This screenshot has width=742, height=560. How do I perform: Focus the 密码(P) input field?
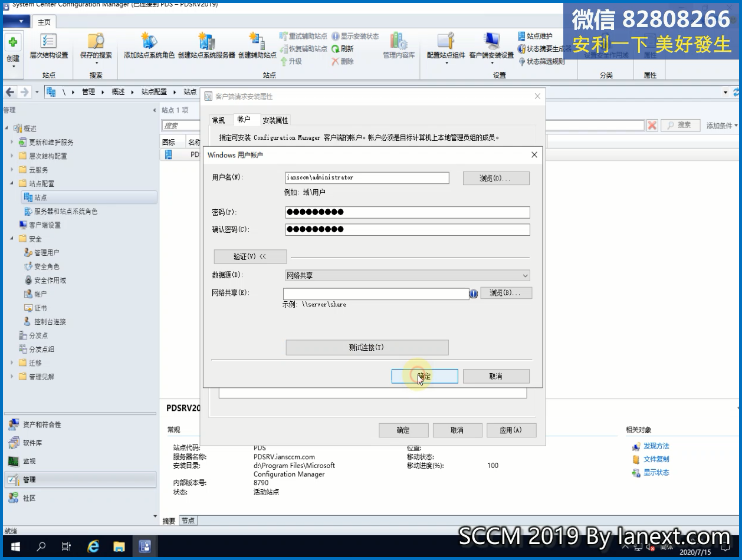point(408,212)
